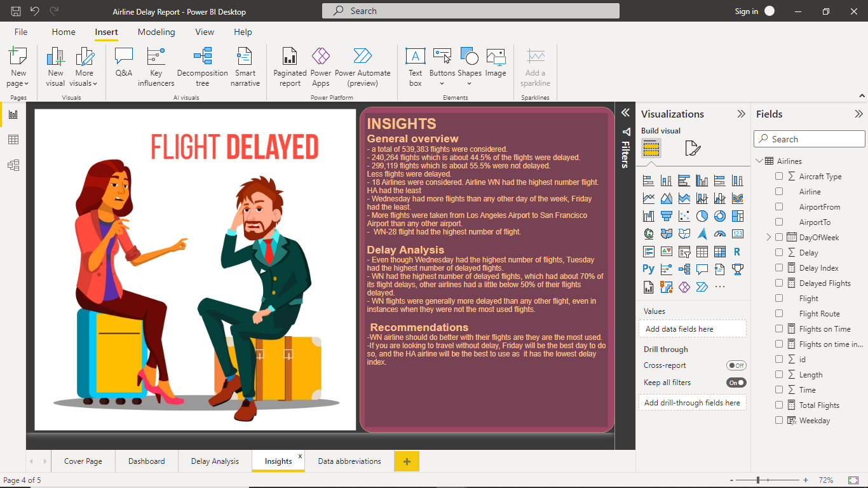This screenshot has height=488, width=868.
Task: Insert a Pie chart visual
Action: pyautogui.click(x=702, y=215)
